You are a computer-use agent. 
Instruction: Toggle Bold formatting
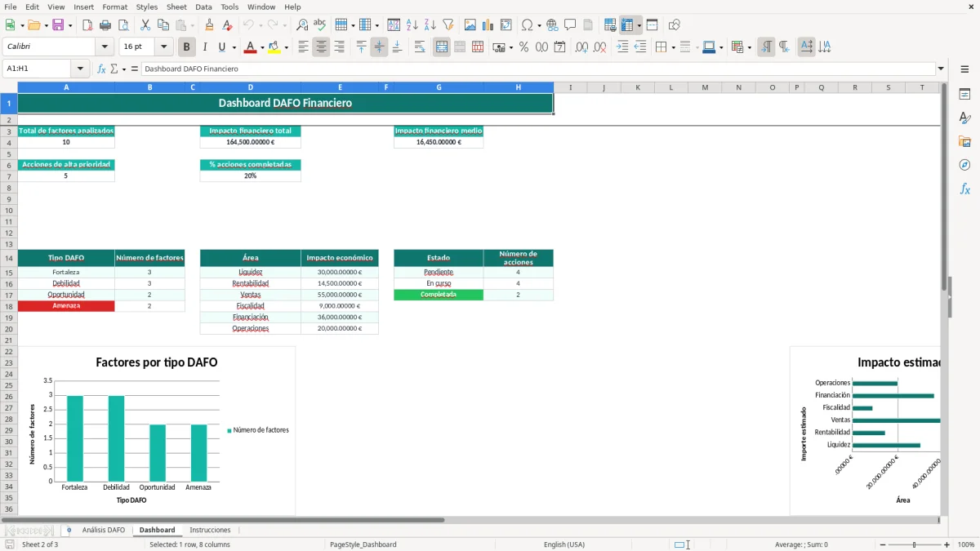[x=187, y=47]
